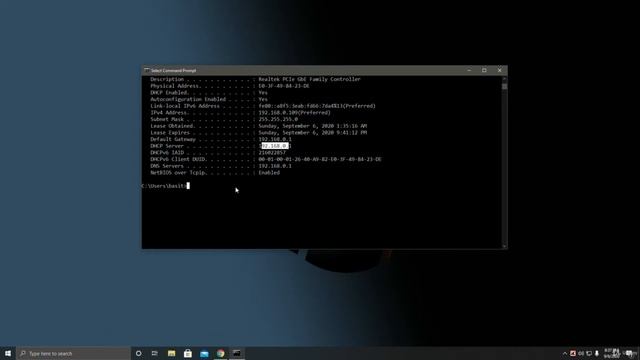This screenshot has height=360, width=640.
Task: Click the DNS Servers value 192.168.0.1
Action: pos(275,166)
